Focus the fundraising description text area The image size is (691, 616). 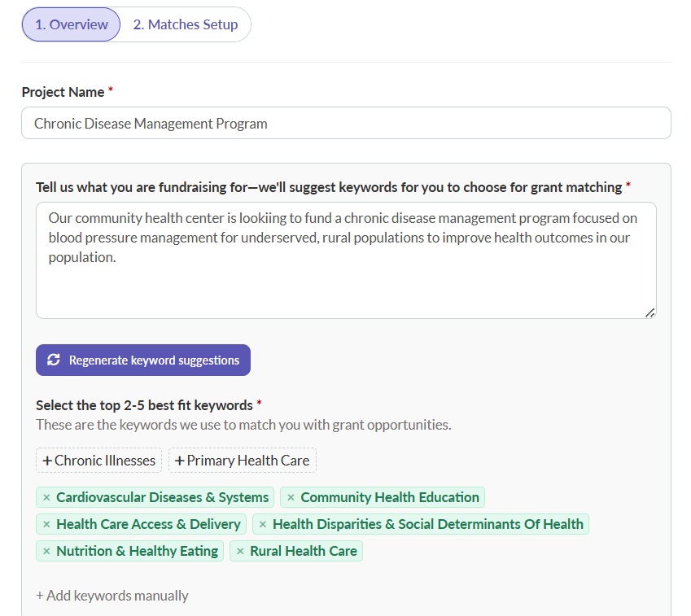[346, 260]
